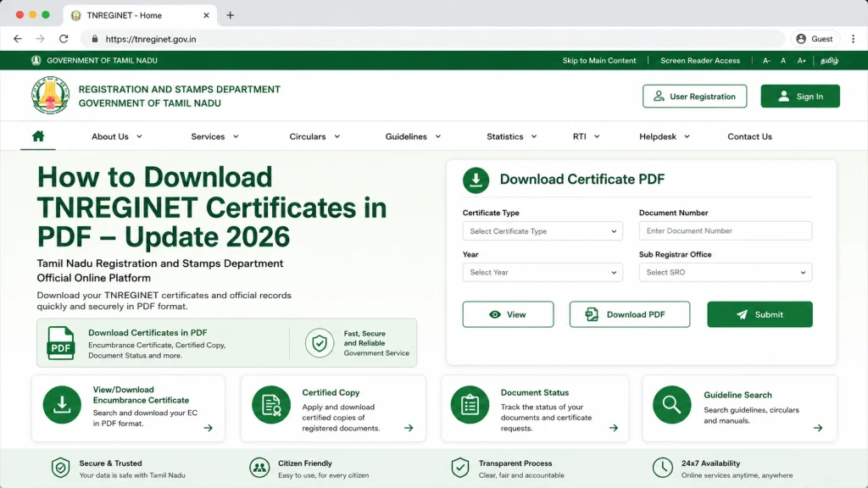Viewport: 868px width, 488px height.
Task: Switch language to Tamil
Action: click(829, 60)
